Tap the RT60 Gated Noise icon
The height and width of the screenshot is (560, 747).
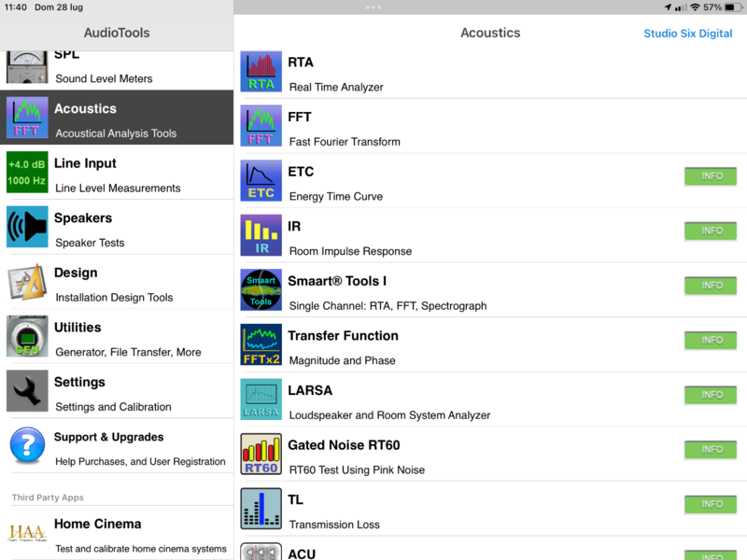tap(261, 454)
